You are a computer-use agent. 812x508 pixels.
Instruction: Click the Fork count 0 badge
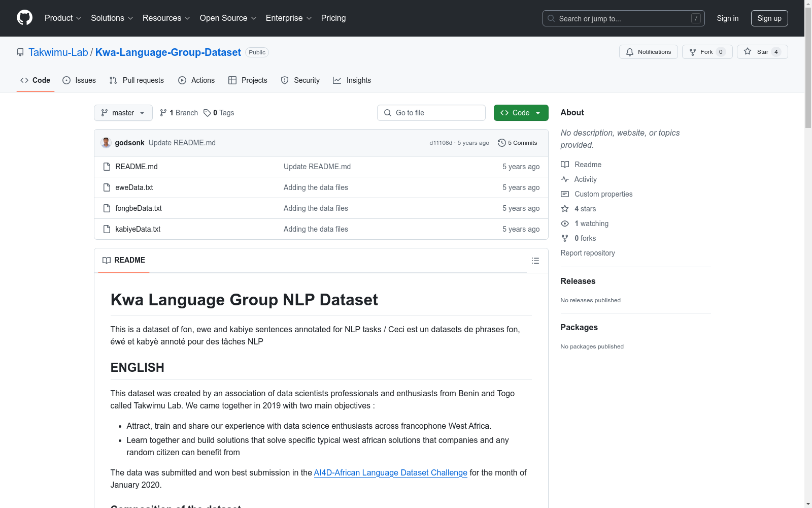click(x=721, y=52)
